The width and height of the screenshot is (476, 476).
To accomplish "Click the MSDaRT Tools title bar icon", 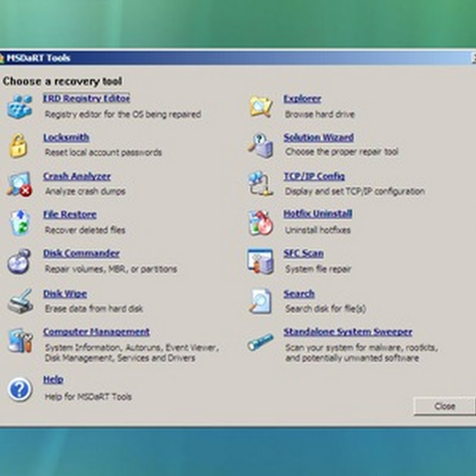I will 2,58.
